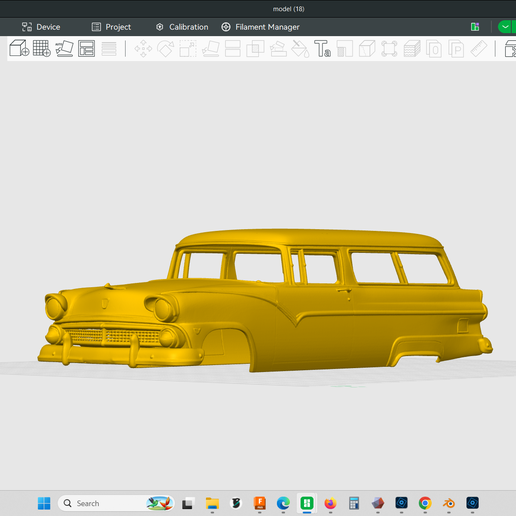Viewport: 516px width, 516px height.
Task: Click the Arrange all objects icon
Action: pos(86,49)
